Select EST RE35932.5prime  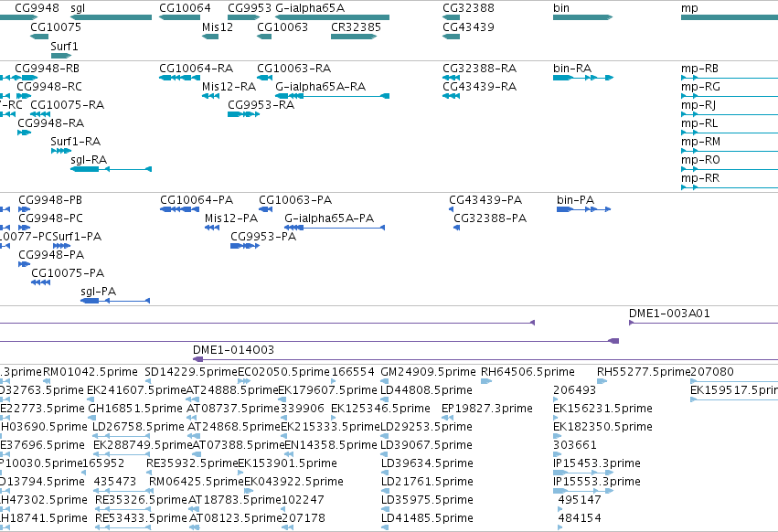192,463
